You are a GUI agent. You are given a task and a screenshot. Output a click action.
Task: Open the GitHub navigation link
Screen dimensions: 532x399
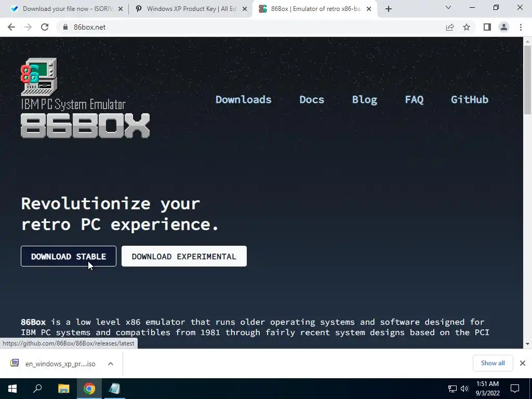(x=470, y=99)
